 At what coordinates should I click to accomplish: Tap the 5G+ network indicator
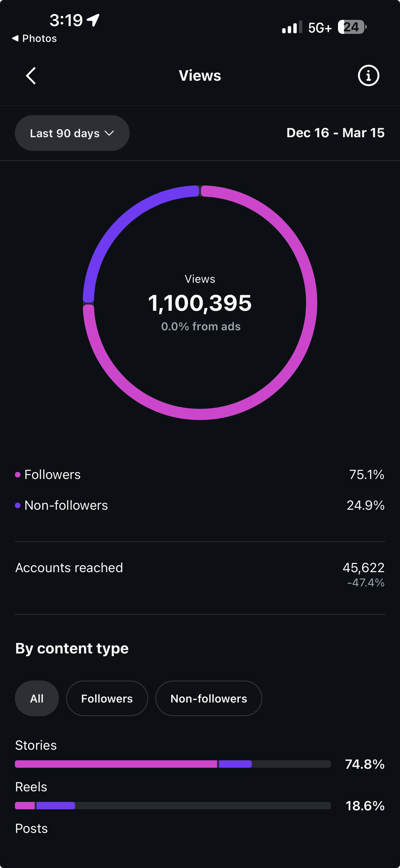tap(320, 28)
